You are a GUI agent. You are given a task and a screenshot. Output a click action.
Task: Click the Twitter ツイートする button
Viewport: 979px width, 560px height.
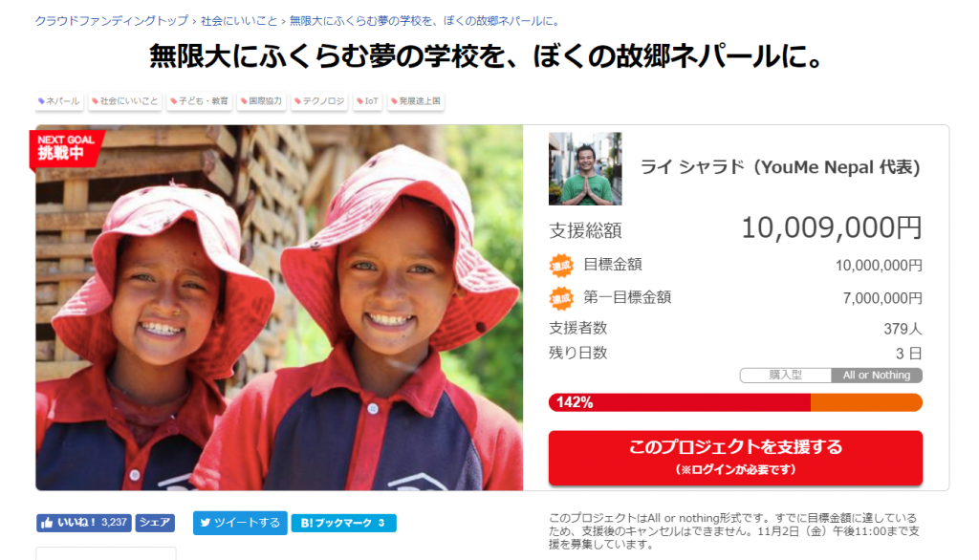click(x=240, y=523)
